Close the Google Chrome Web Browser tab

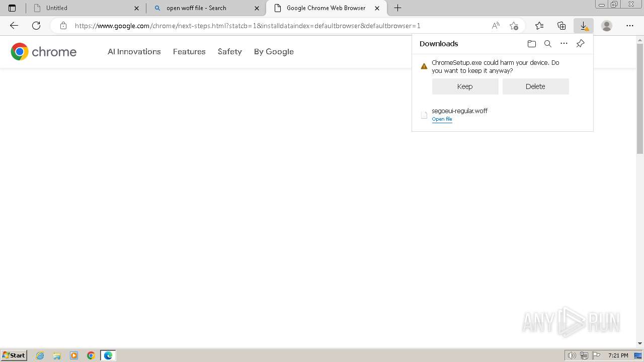click(377, 8)
